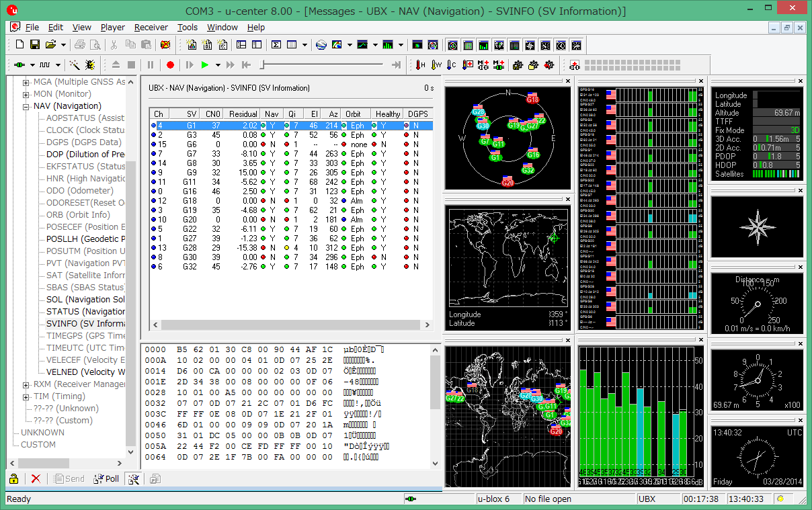Click the Sigma statistic view icon
The image size is (812, 510).
(276, 45)
